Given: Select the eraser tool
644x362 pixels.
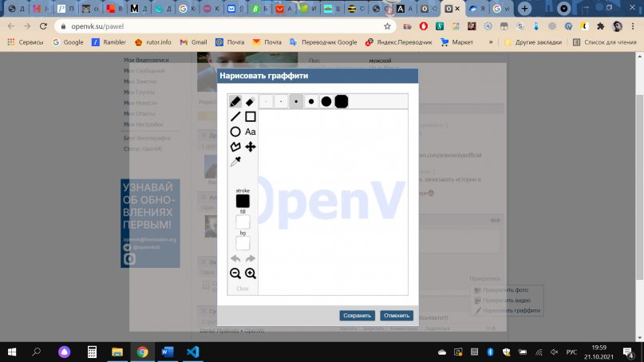Looking at the screenshot, I should click(x=250, y=101).
